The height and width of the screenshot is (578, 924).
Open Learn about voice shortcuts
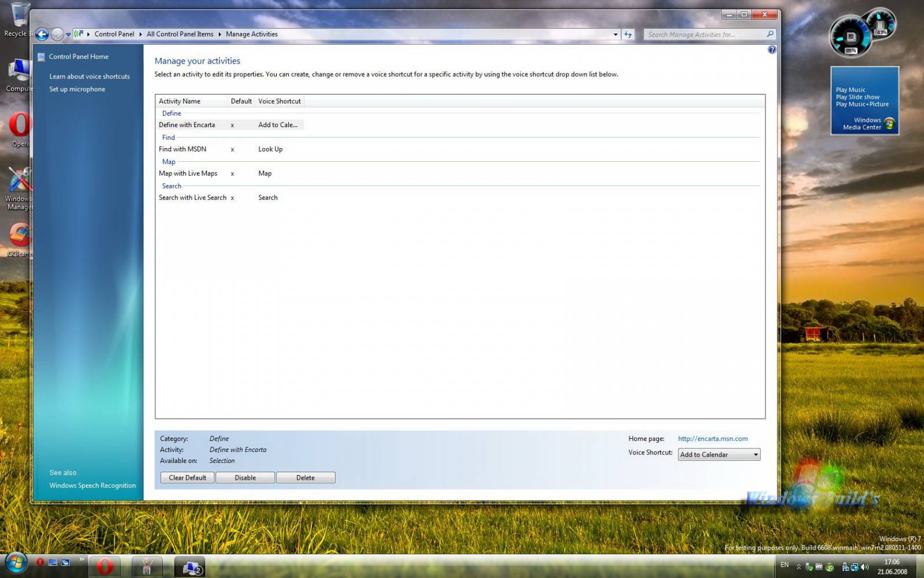(90, 76)
